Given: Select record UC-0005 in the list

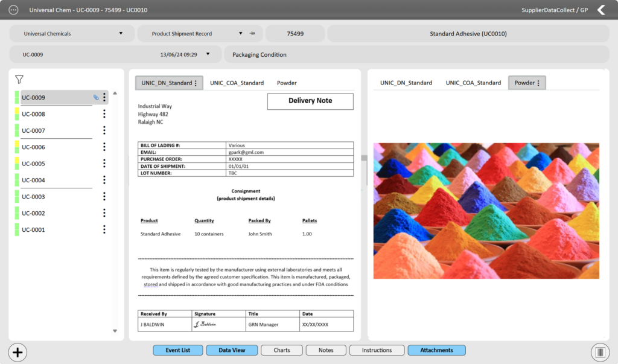Looking at the screenshot, I should (x=61, y=163).
